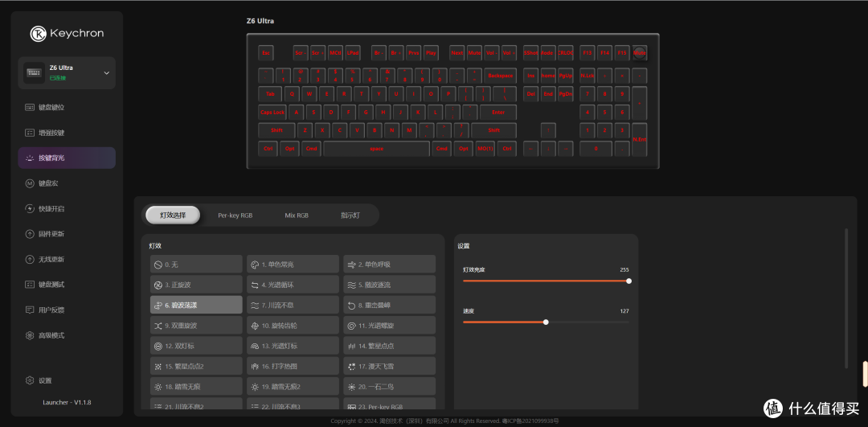
Task: Select the N.Ent numpad key
Action: tap(640, 140)
